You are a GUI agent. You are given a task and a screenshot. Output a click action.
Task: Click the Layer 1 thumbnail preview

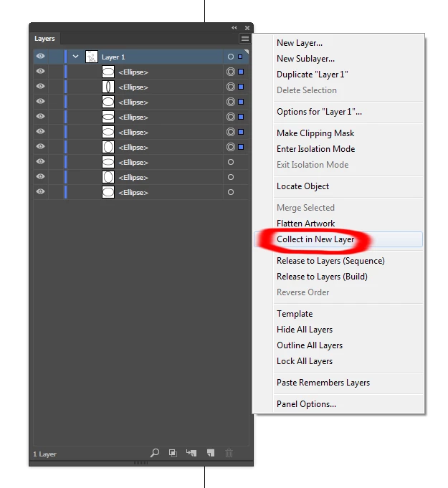pyautogui.click(x=92, y=57)
